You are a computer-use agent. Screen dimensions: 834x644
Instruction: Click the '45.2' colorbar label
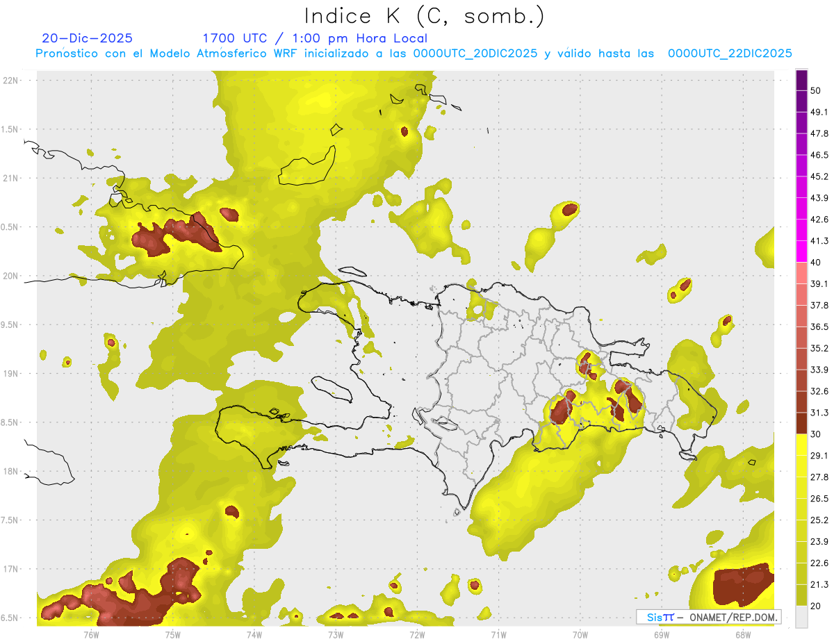click(x=819, y=176)
